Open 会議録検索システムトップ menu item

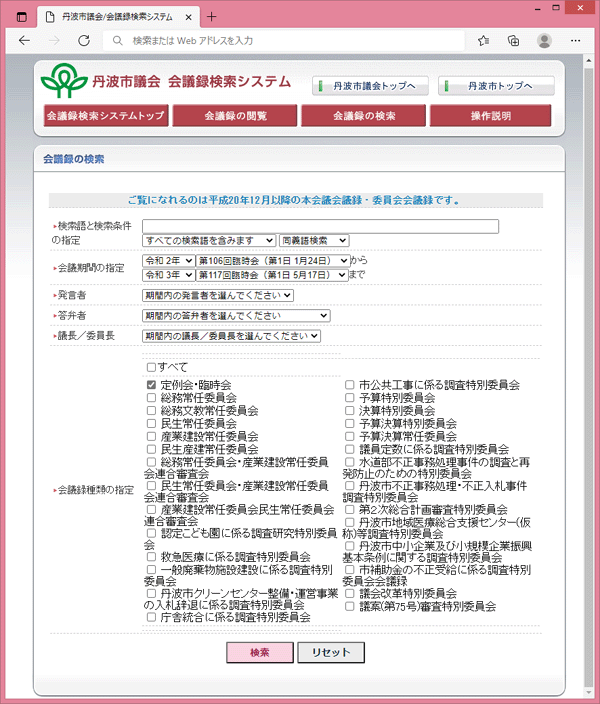106,116
